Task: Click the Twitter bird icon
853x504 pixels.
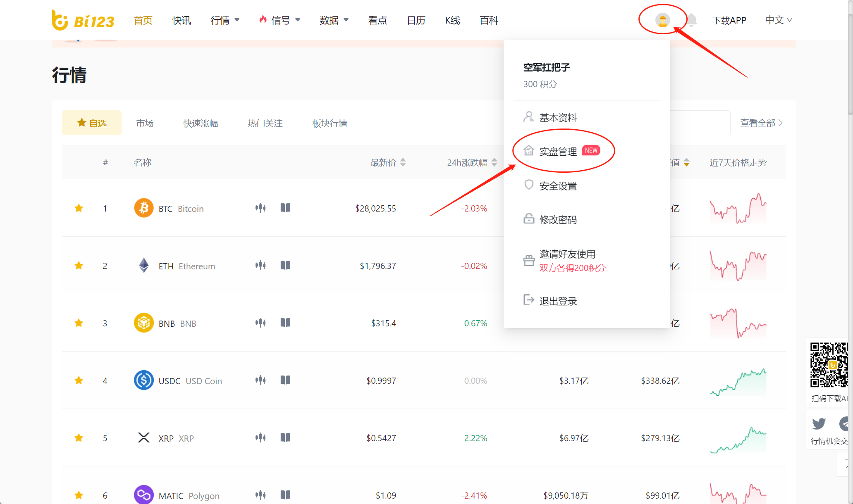Action: [x=819, y=424]
